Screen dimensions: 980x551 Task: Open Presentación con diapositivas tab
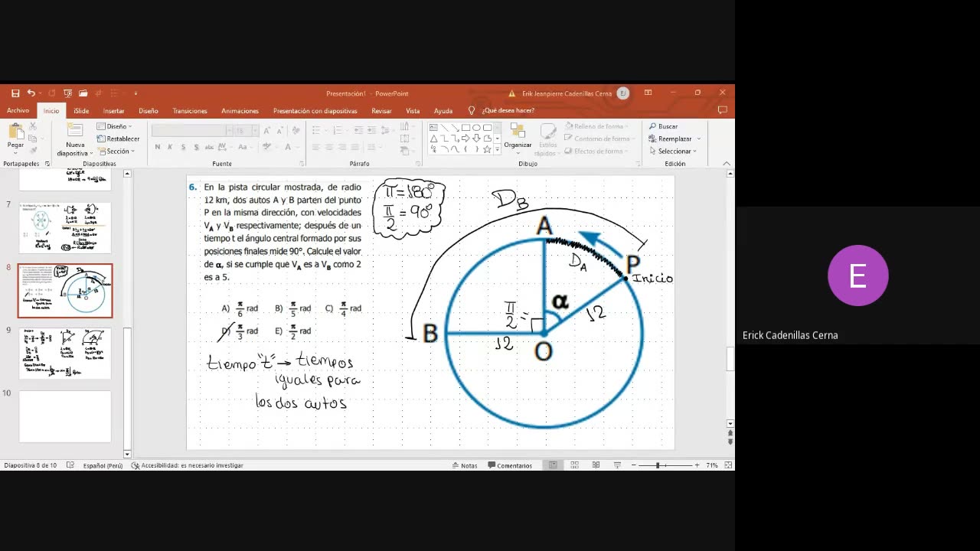click(x=315, y=111)
